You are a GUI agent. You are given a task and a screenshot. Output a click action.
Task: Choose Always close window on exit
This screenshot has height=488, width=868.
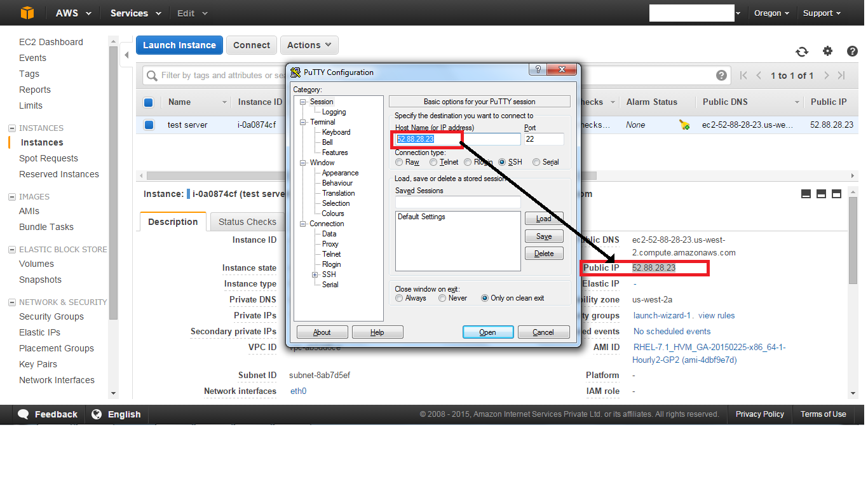pos(399,298)
